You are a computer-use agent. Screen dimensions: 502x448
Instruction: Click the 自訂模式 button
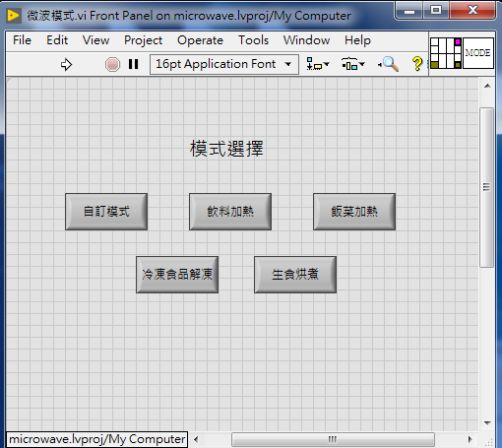(106, 212)
